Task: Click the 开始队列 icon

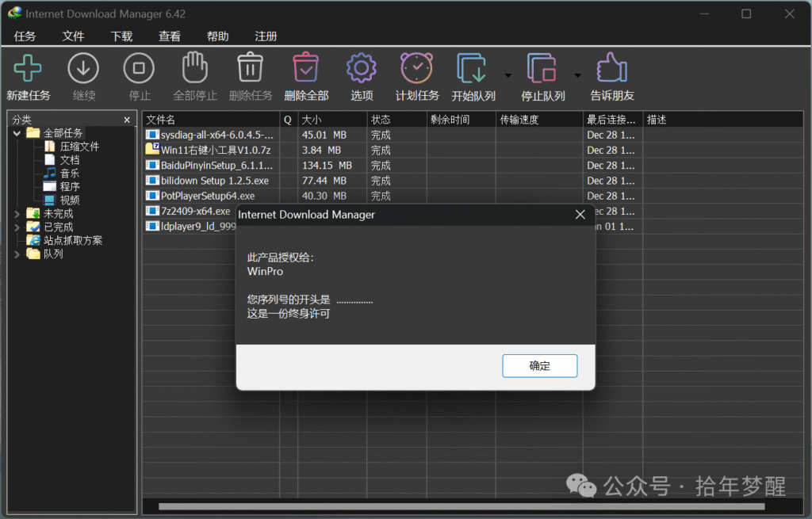Action: [471, 68]
